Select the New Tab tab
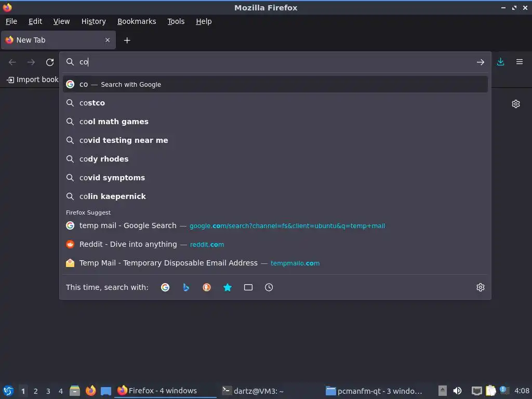Viewport: 532px width, 399px height. 58,40
